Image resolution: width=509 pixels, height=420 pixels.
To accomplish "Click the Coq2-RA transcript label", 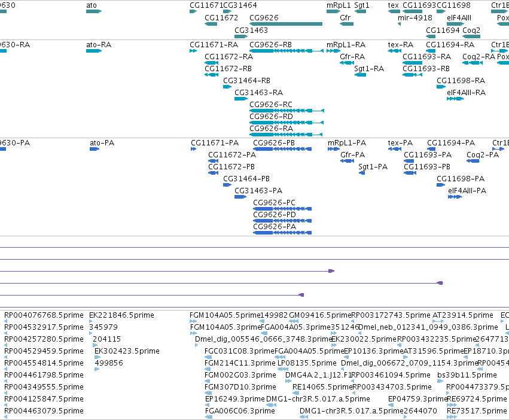I will pyautogui.click(x=479, y=57).
